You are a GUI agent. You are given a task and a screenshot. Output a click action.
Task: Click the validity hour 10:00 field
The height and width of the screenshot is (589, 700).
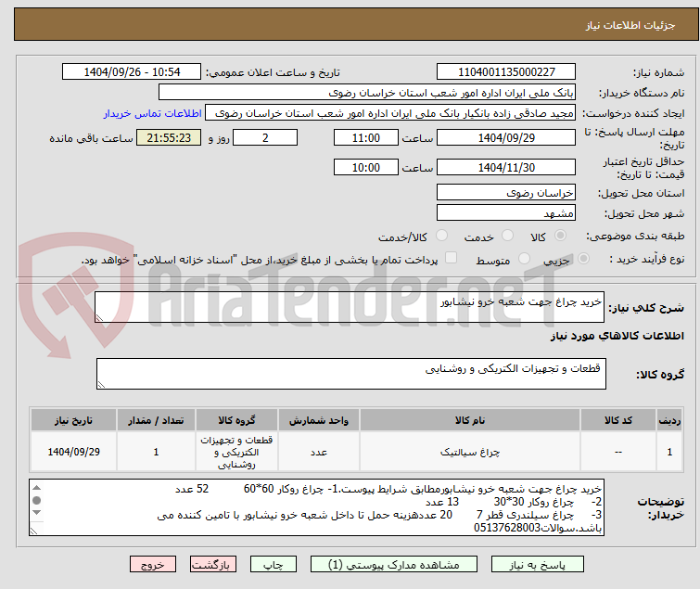click(x=365, y=167)
